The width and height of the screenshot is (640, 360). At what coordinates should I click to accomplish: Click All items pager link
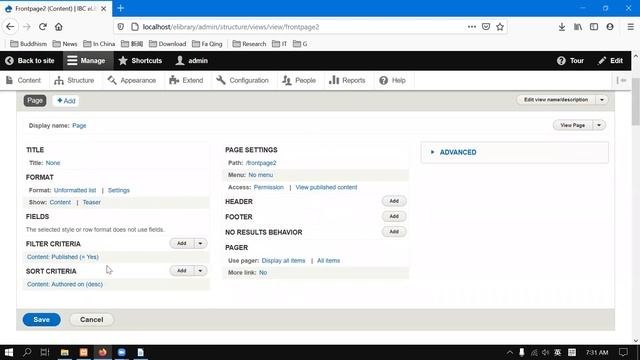coord(329,261)
